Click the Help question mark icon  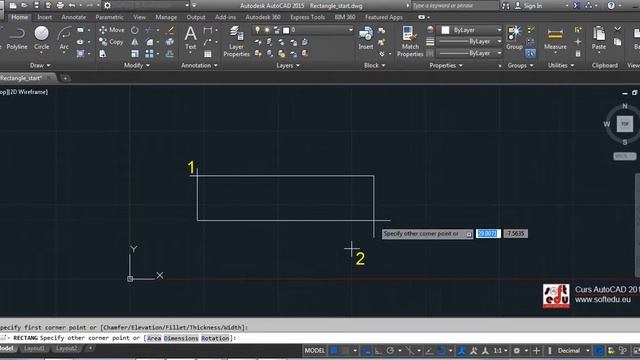(x=611, y=5)
